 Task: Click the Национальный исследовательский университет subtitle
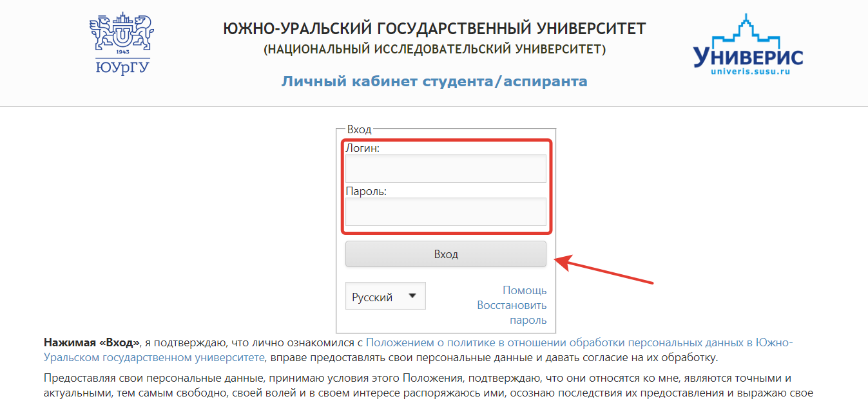click(x=434, y=50)
